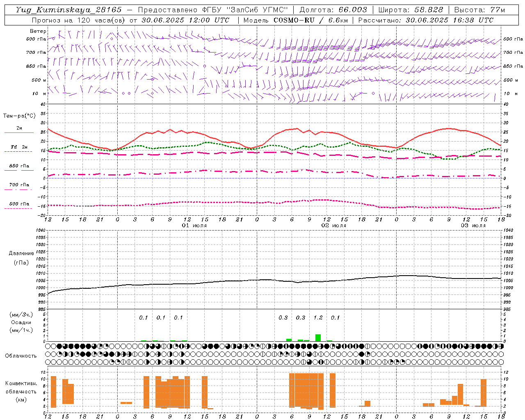Click the 850 гПа temperature legend entry
Image resolution: width=525 pixels, height=420 pixels.
19,166
